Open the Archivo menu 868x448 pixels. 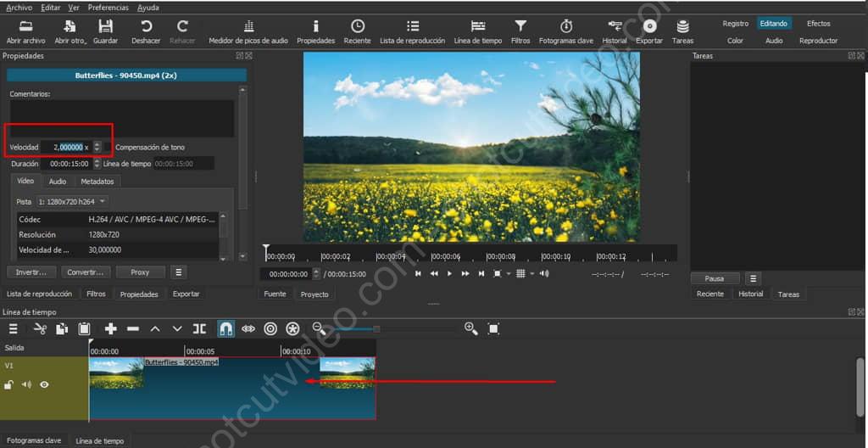[19, 8]
